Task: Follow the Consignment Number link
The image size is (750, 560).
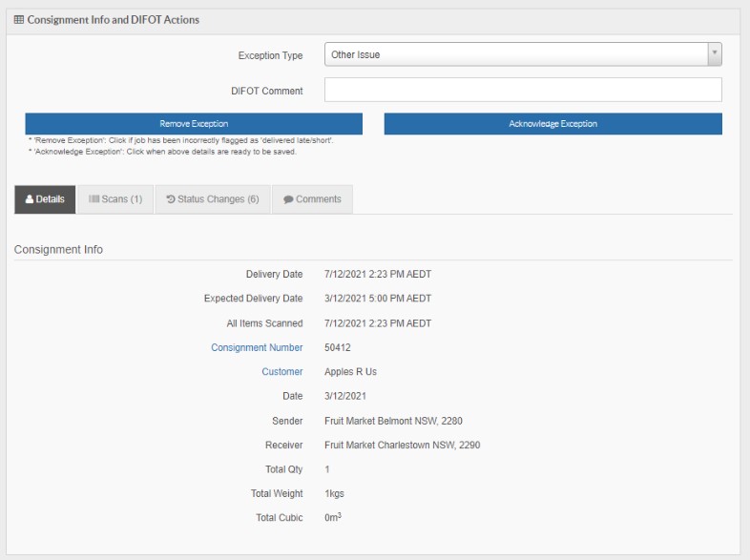Action: (257, 347)
